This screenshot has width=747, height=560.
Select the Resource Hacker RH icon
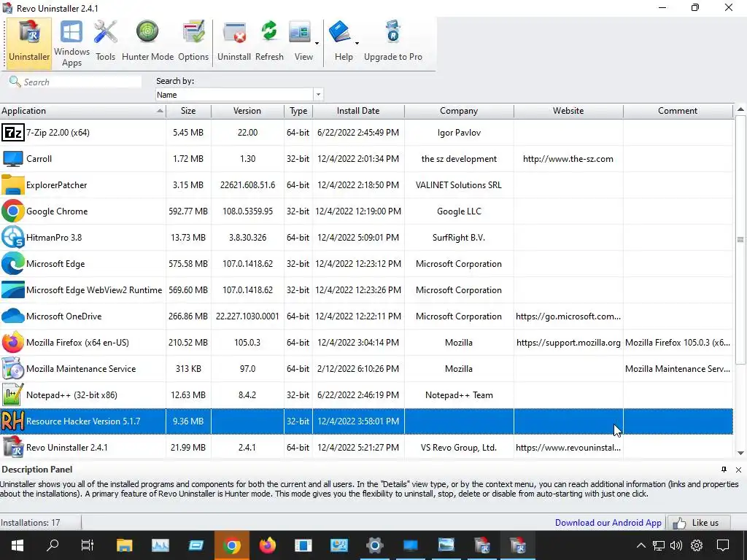[13, 421]
